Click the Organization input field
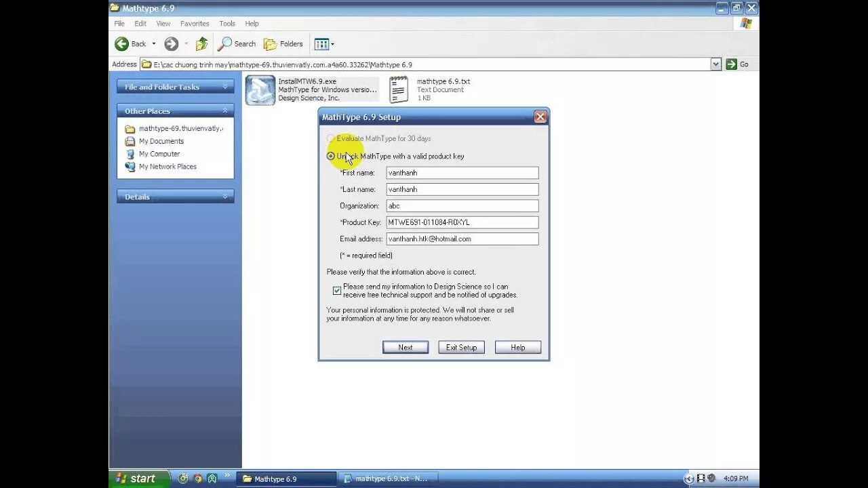 (x=462, y=205)
